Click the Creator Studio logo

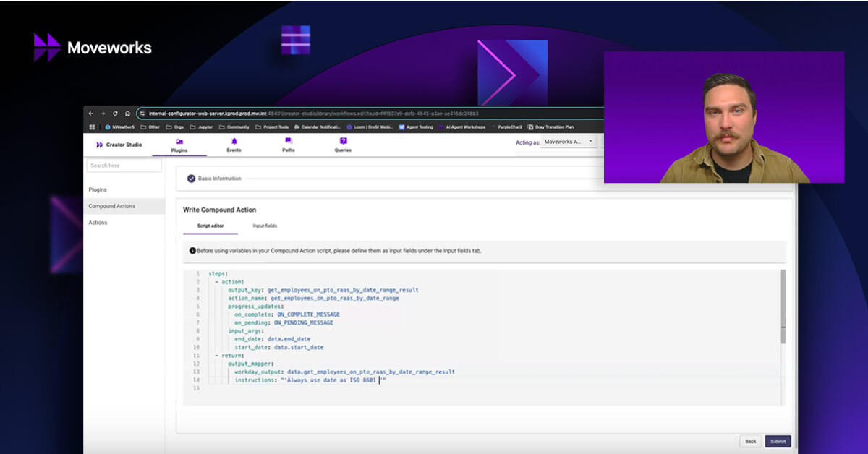click(119, 145)
